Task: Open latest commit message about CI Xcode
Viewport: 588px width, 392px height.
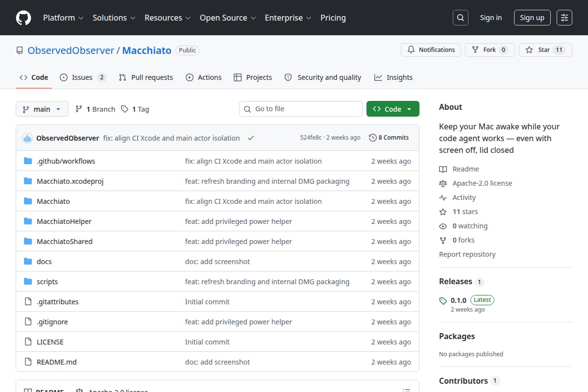Action: coord(171,138)
